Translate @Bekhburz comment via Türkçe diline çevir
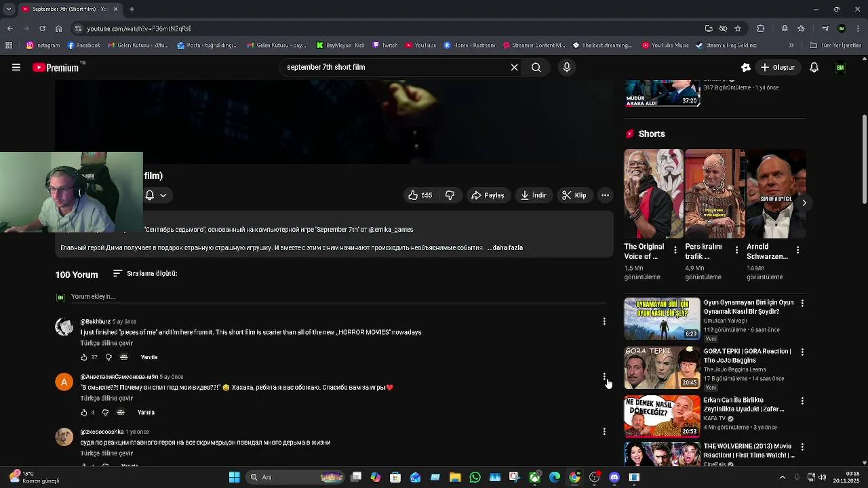This screenshot has height=488, width=868. 106,343
